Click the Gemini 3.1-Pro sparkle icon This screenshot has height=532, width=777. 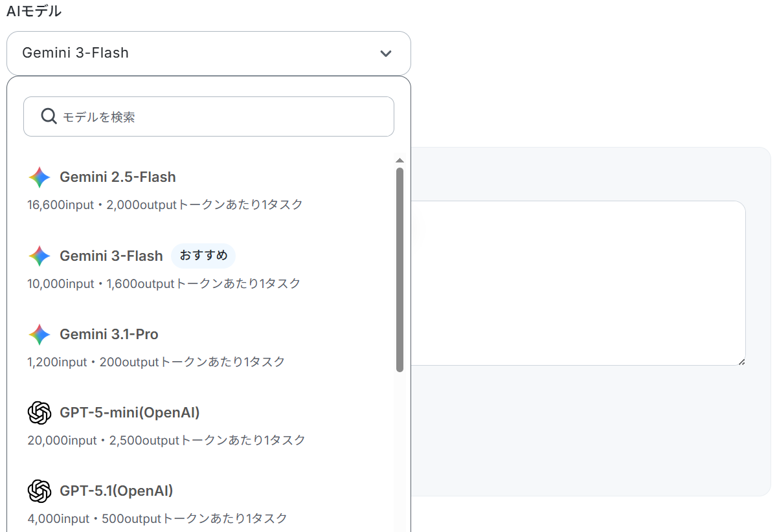pyautogui.click(x=39, y=335)
